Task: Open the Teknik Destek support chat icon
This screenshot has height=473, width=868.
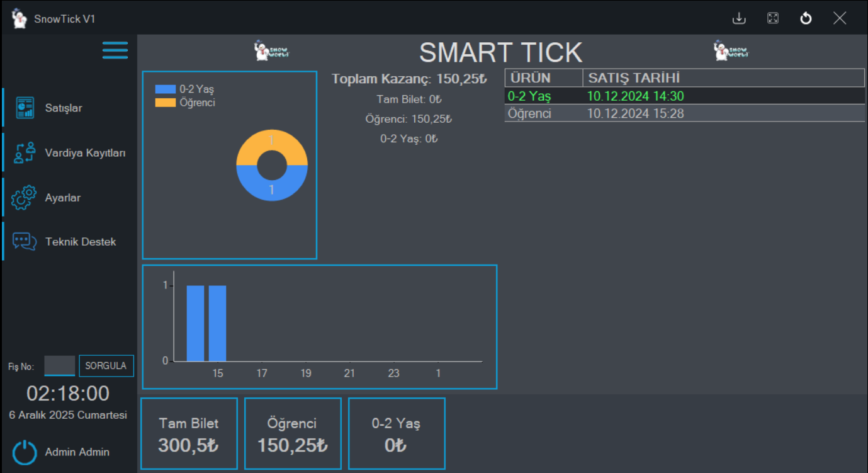Action: 23,241
